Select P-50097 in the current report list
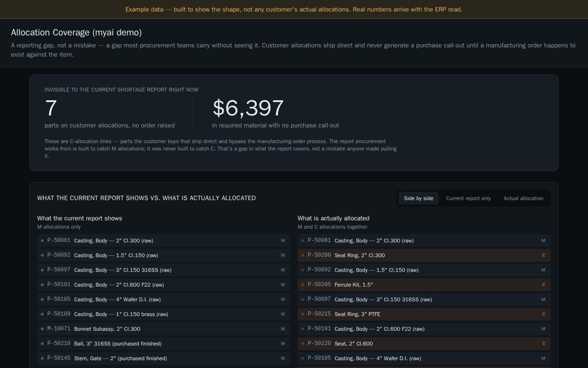The width and height of the screenshot is (588, 368). 164,270
